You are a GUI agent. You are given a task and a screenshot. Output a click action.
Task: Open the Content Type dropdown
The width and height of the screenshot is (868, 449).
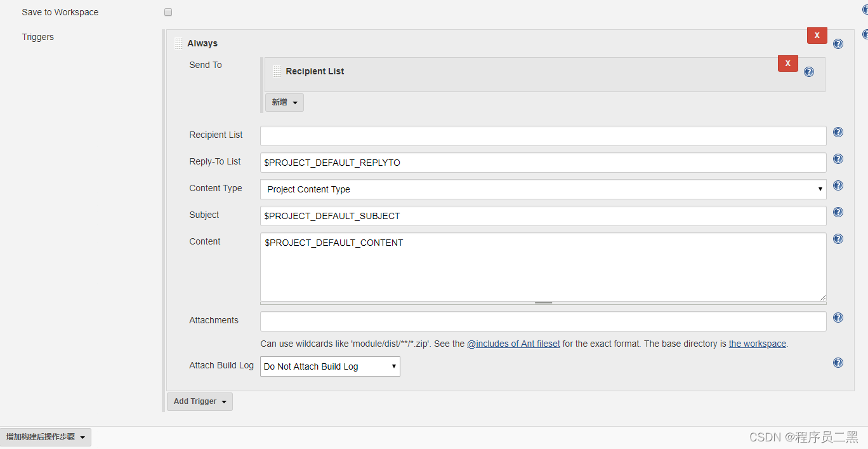[x=543, y=189]
